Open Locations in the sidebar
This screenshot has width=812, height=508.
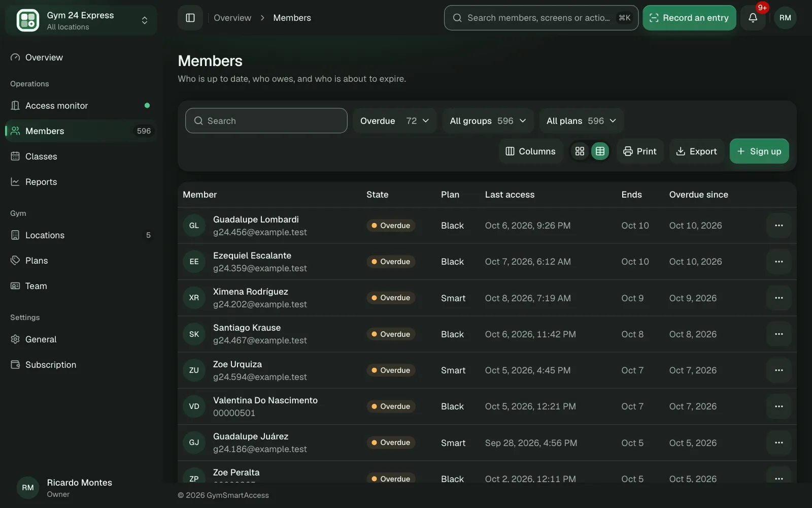81,235
